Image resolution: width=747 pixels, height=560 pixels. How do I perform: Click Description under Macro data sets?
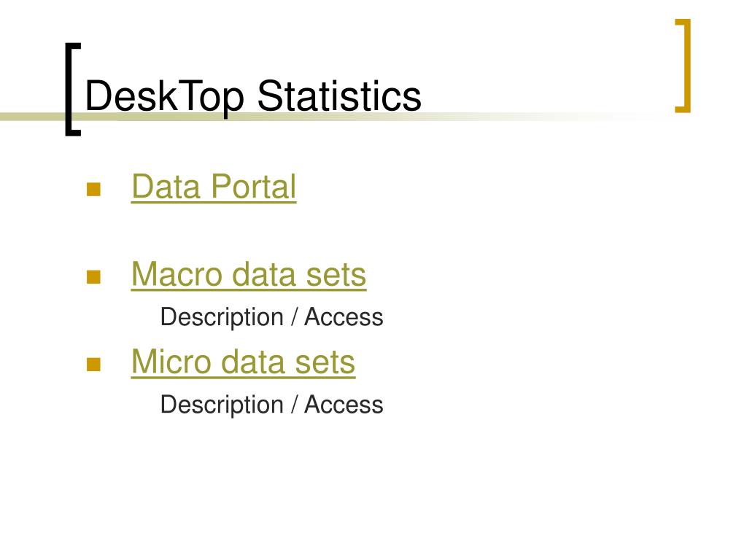click(222, 318)
